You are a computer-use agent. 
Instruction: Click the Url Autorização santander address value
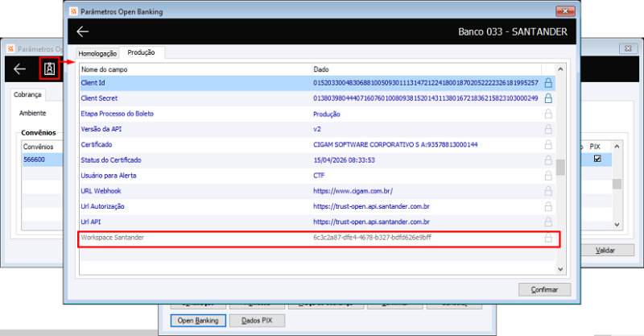371,206
